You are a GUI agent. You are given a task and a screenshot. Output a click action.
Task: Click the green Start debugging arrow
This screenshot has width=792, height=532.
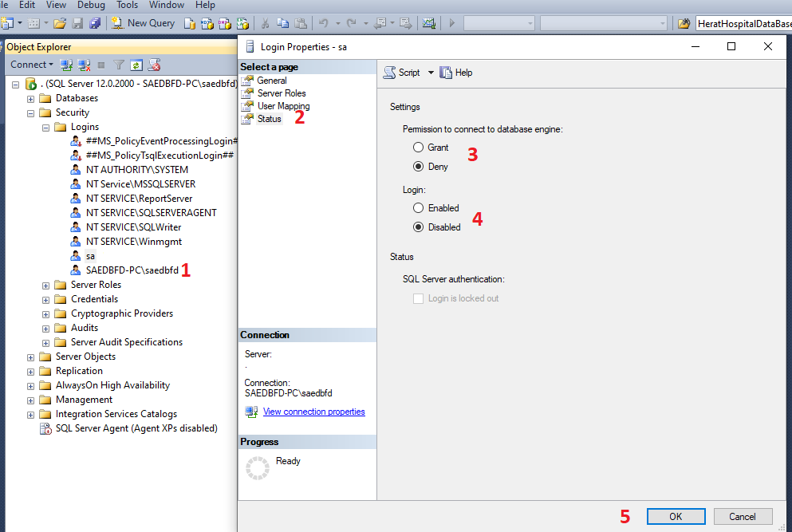(x=452, y=23)
